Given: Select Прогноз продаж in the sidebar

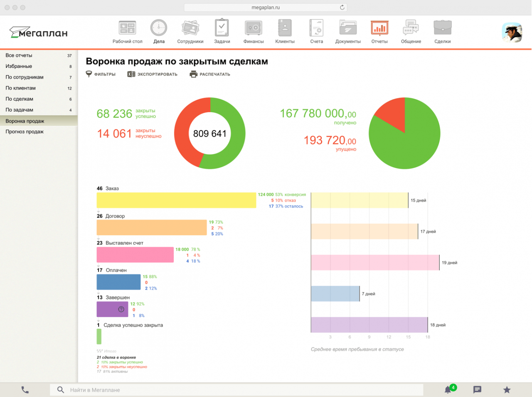Looking at the screenshot, I should tap(39, 132).
